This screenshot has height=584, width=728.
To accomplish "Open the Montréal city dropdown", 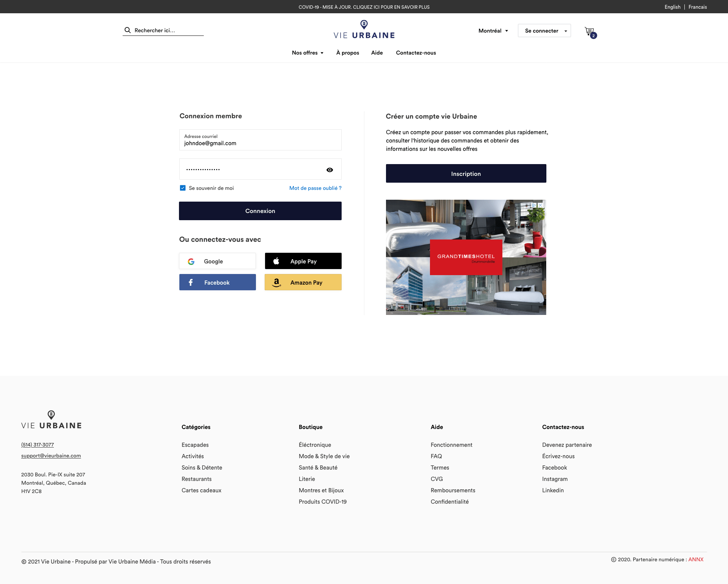I will click(x=493, y=31).
